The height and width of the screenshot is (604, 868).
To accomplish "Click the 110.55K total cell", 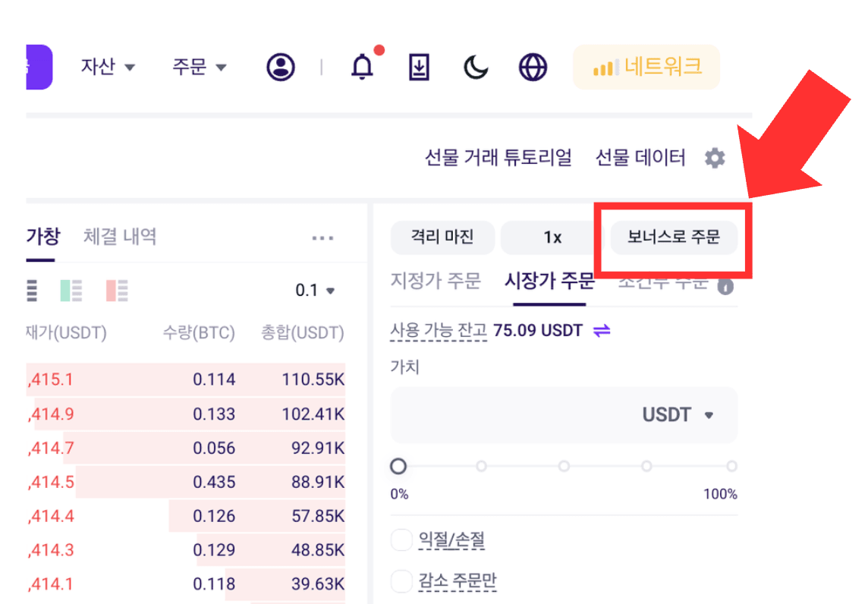I will pyautogui.click(x=313, y=379).
